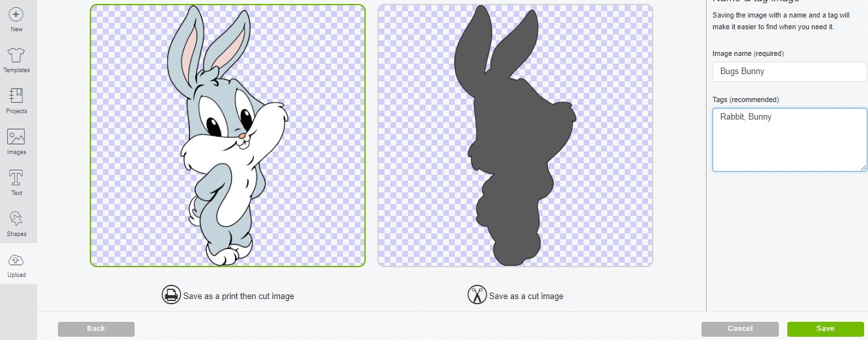Click the green Save button
868x340 pixels.
[x=825, y=329]
